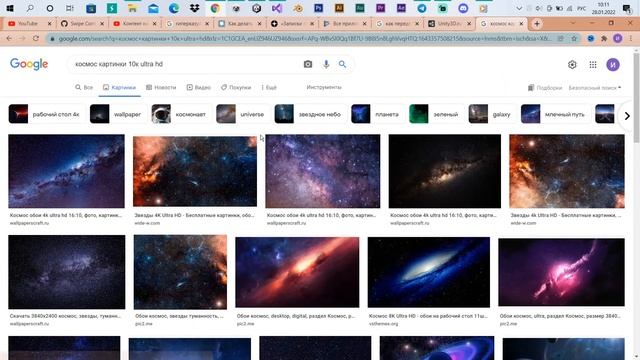
Task: Open Google quick settings gear
Action: coord(572,64)
